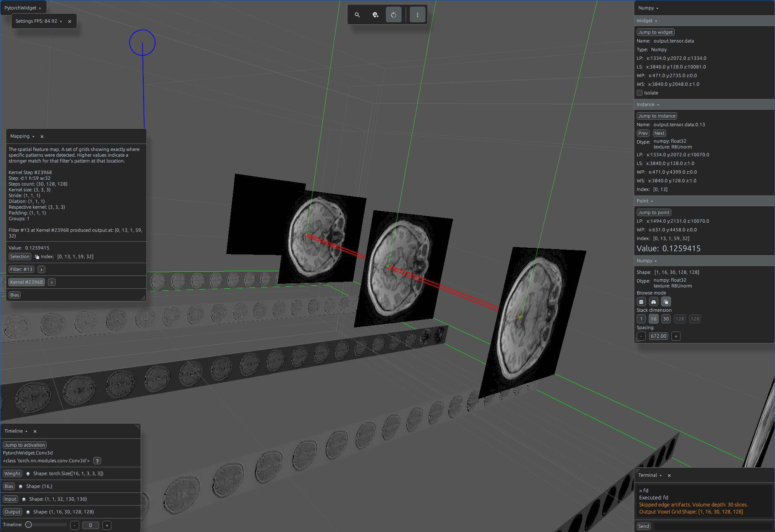Open the top Numpy panel dropdown
The width and height of the screenshot is (775, 532).
(657, 8)
